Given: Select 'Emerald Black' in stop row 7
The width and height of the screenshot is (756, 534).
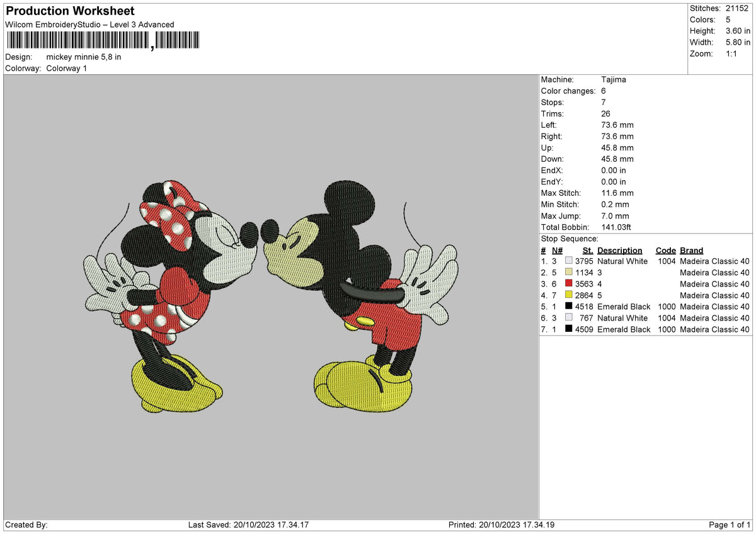Looking at the screenshot, I should click(x=624, y=329).
